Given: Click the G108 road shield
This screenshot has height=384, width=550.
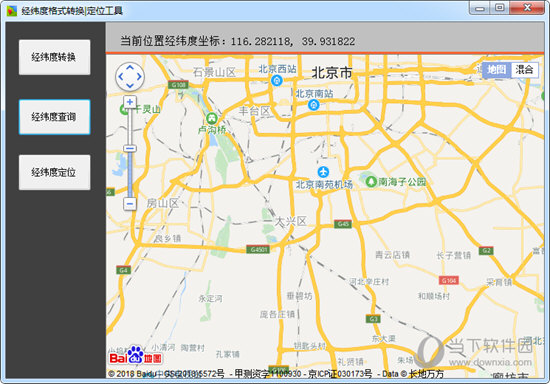Looking at the screenshot, I should [178, 85].
